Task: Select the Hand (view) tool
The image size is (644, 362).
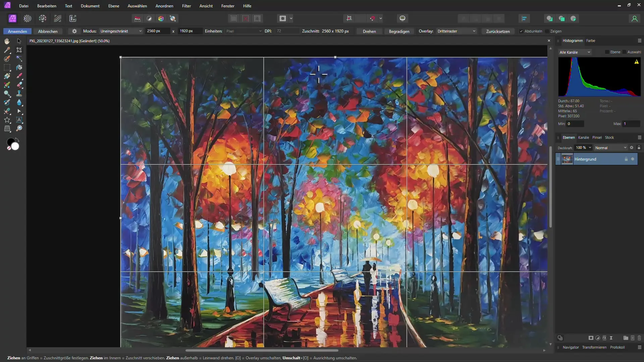Action: click(7, 41)
